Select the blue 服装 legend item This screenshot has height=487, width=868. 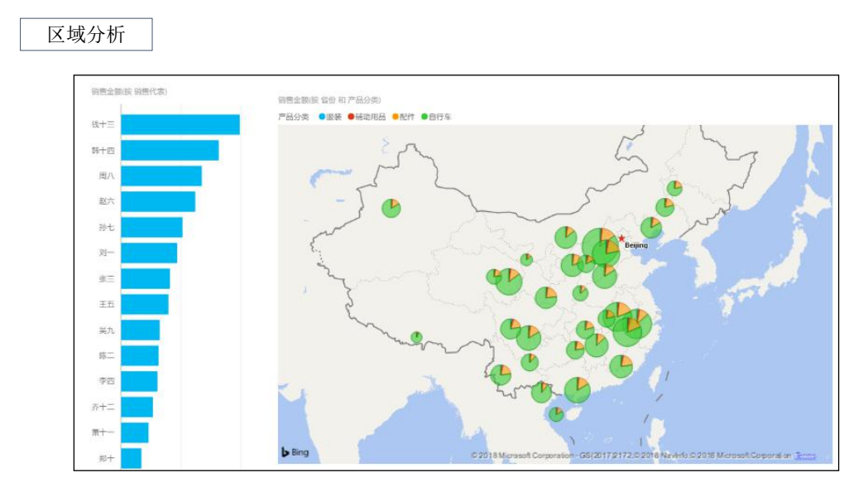(329, 117)
